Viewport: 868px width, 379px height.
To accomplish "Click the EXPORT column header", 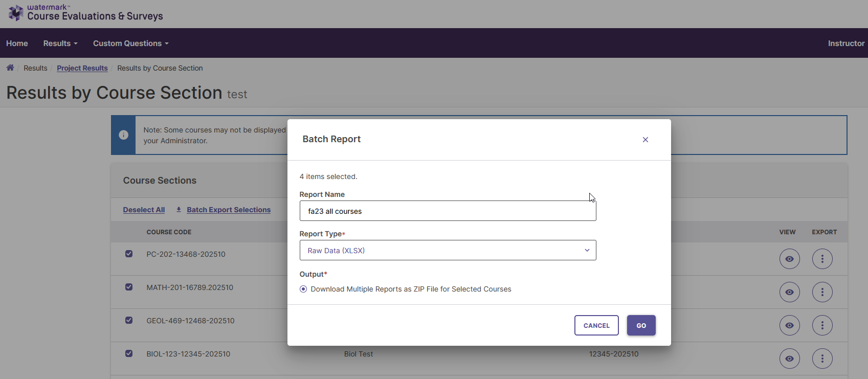I will tap(825, 232).
